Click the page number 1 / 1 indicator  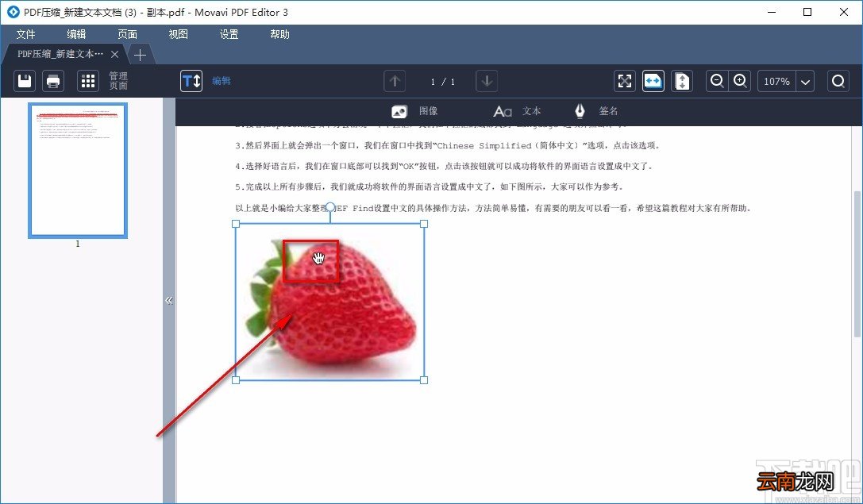tap(442, 82)
